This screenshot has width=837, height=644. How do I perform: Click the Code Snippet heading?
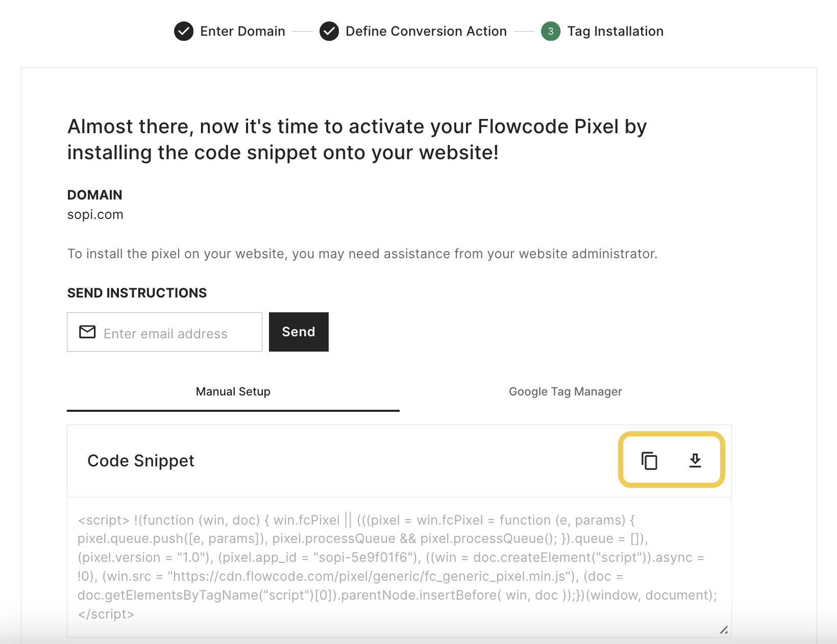[141, 461]
